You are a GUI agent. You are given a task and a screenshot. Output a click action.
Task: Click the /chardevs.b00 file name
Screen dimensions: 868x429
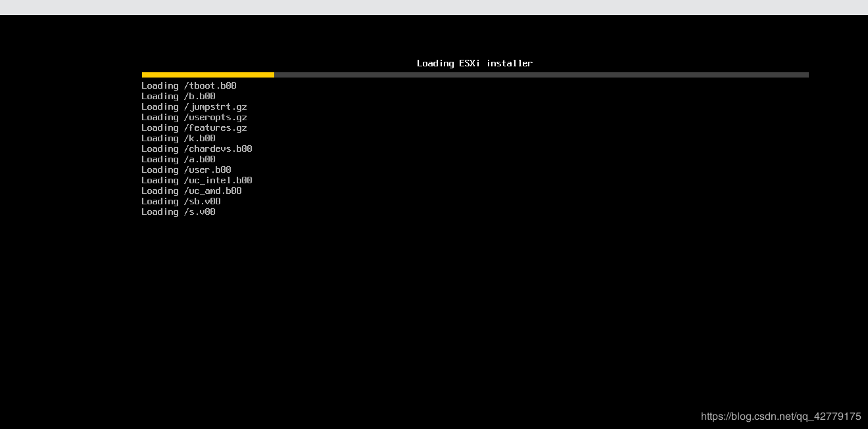pyautogui.click(x=218, y=149)
